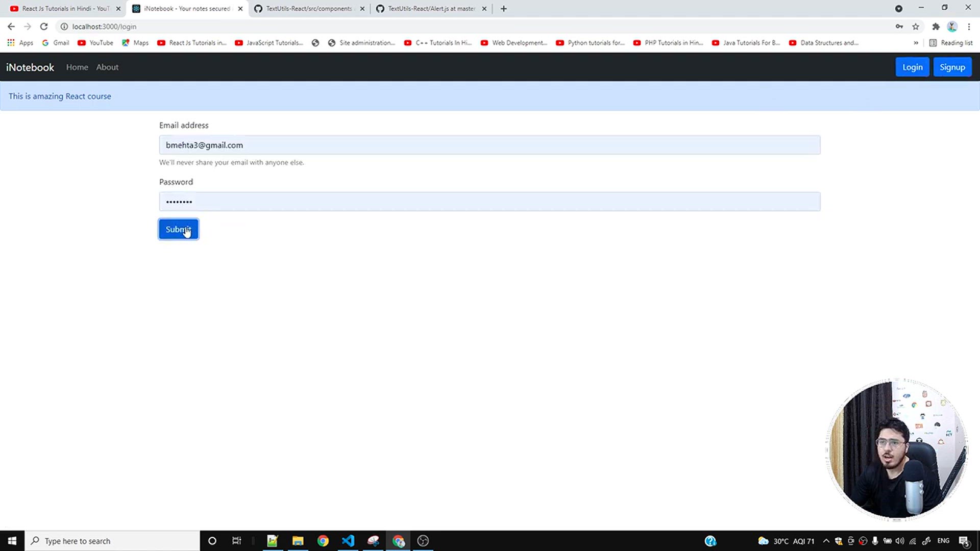The image size is (980, 551).
Task: Open Visual Studio Code from the taskbar
Action: pos(348,541)
